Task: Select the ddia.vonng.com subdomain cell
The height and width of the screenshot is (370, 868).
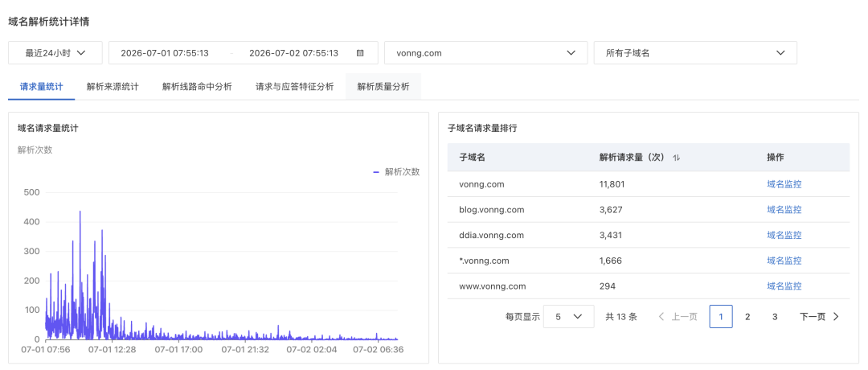Action: (x=492, y=236)
